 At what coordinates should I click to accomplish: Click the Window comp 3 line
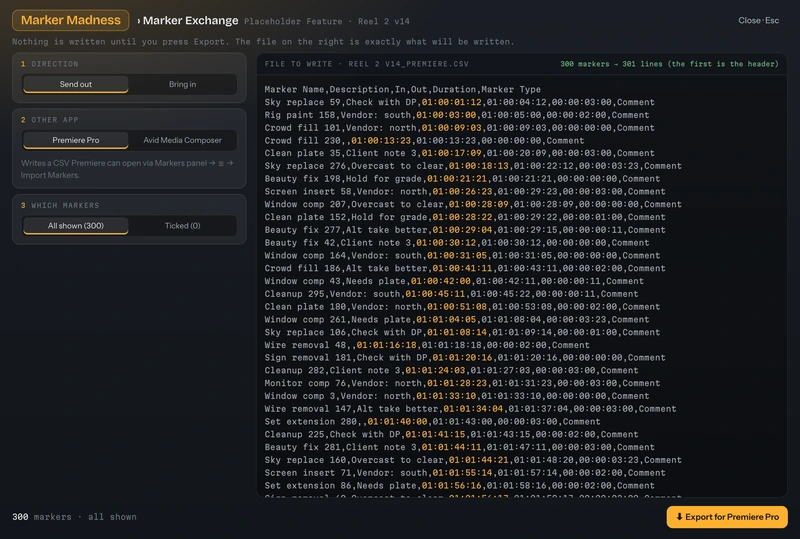[457, 396]
